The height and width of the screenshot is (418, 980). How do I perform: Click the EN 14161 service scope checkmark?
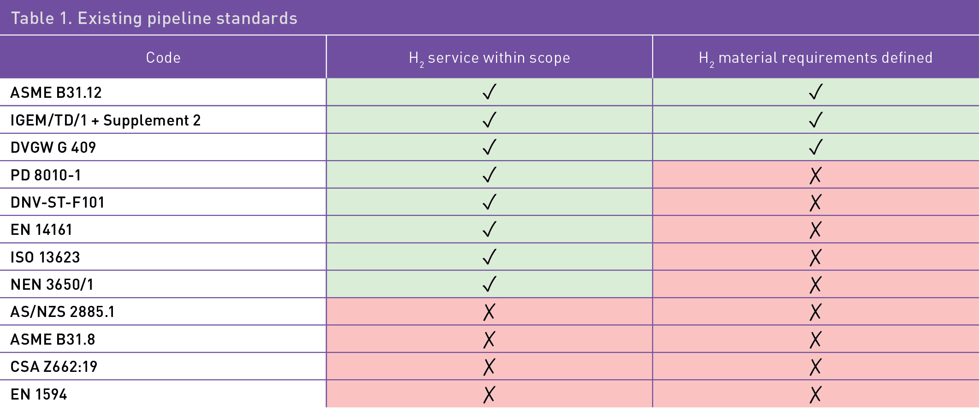click(x=490, y=229)
